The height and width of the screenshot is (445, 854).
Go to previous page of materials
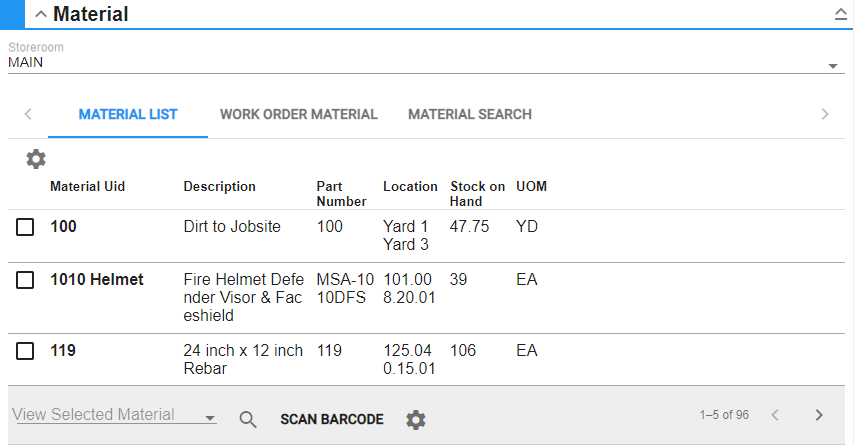click(774, 415)
